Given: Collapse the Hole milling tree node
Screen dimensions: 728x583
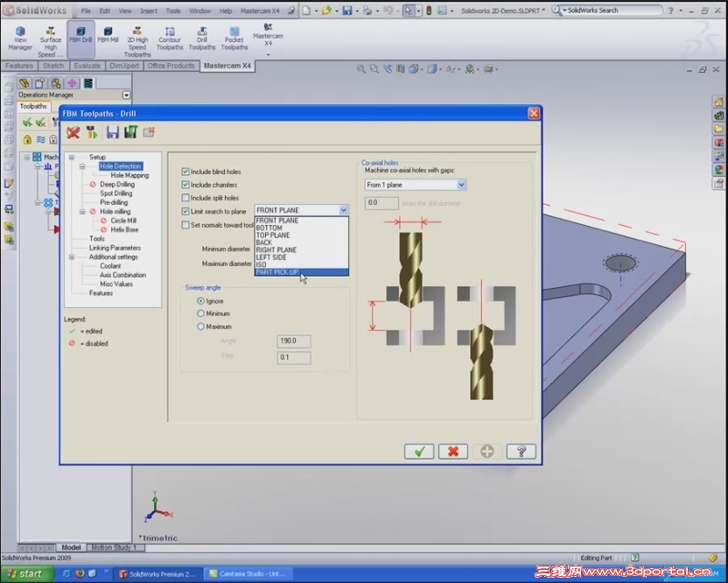Looking at the screenshot, I should (x=82, y=212).
